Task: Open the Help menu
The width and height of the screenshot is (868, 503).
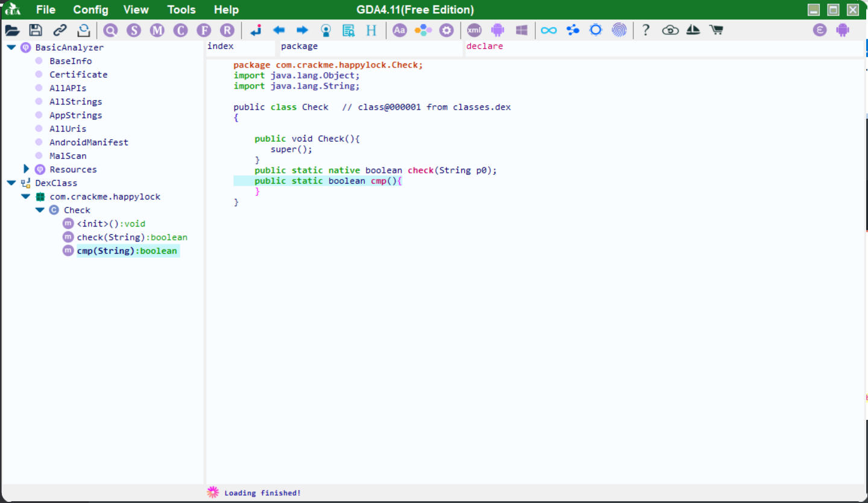Action: (226, 10)
